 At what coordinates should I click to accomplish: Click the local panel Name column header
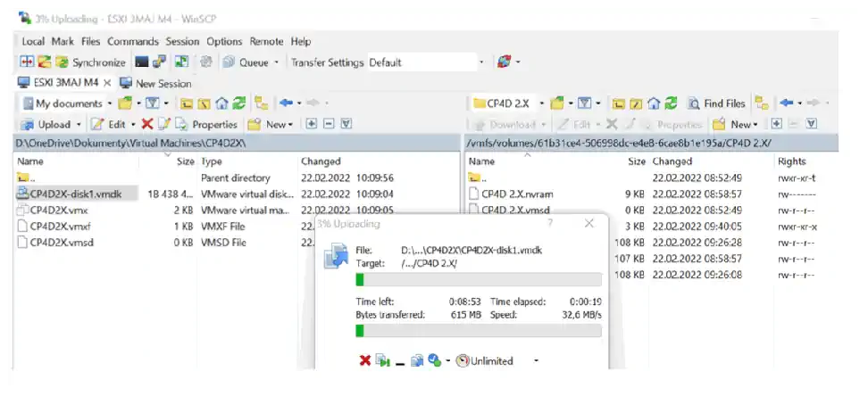click(30, 161)
